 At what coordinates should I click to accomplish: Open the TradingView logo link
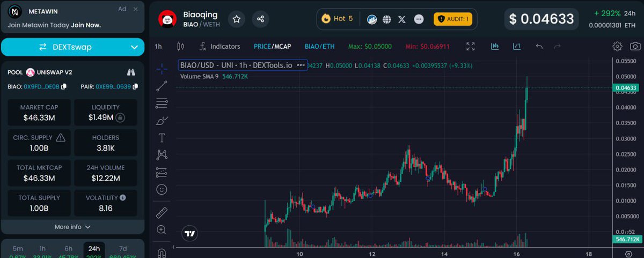click(x=190, y=233)
